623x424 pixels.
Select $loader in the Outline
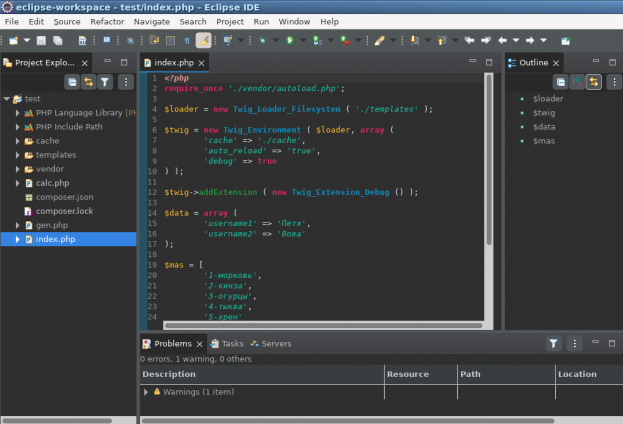click(x=548, y=99)
